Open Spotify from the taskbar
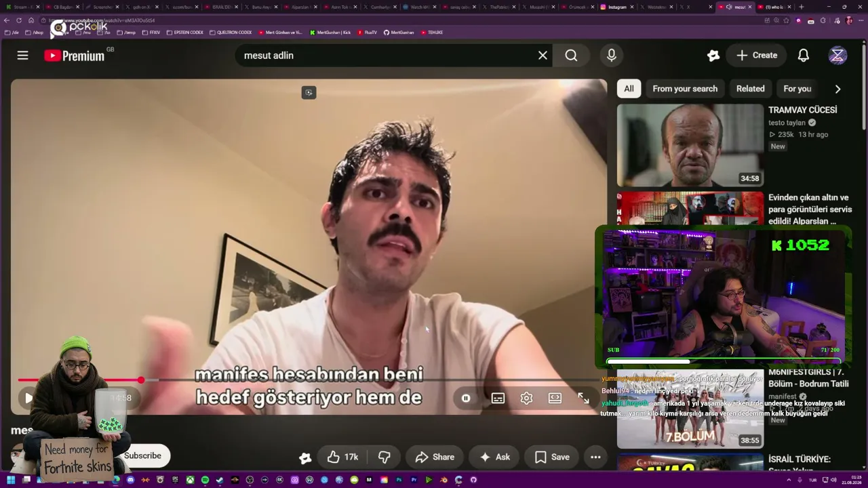Image resolution: width=868 pixels, height=488 pixels. [x=205, y=480]
